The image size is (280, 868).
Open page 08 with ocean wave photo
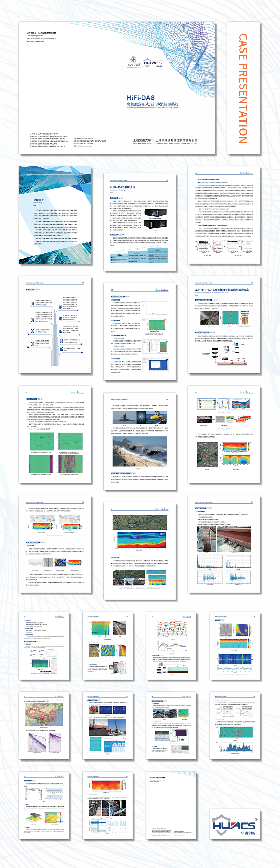point(140,441)
